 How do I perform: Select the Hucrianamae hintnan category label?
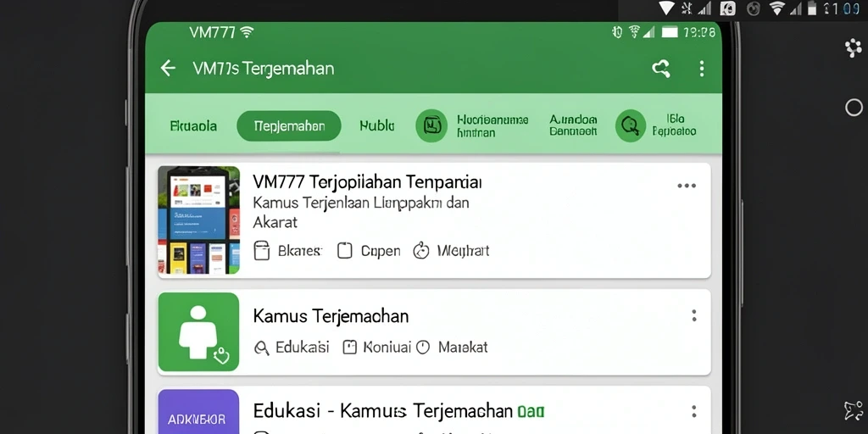tap(492, 125)
